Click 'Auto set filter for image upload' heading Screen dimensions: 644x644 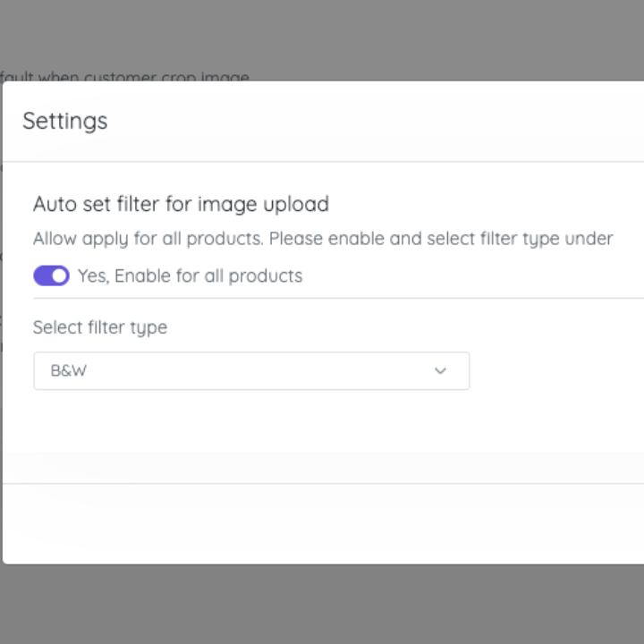tap(181, 204)
